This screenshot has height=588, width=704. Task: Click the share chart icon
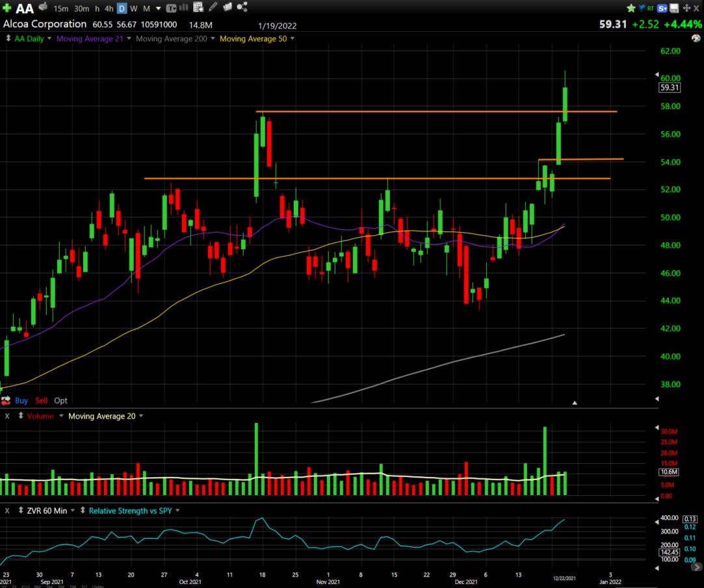tap(242, 6)
